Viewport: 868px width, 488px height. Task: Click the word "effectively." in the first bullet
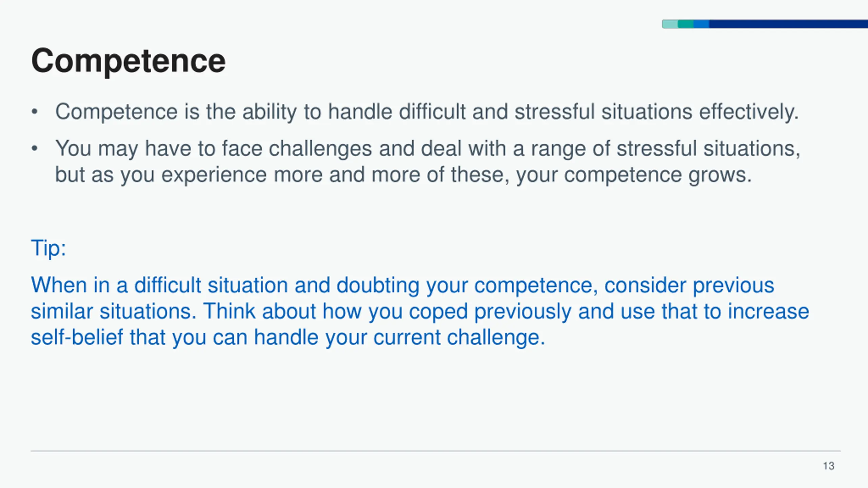(749, 112)
